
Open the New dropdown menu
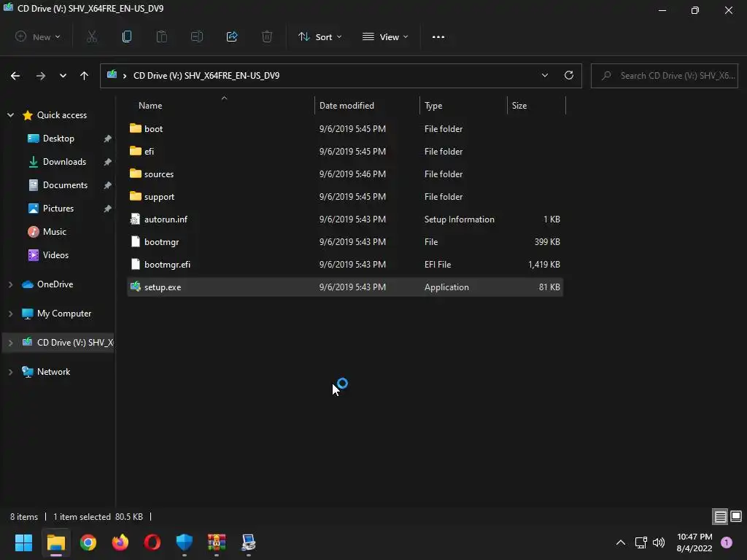[38, 36]
